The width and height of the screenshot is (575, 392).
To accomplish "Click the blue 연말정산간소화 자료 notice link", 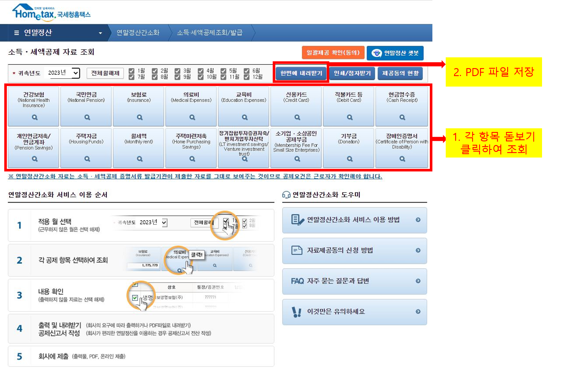I will click(195, 177).
